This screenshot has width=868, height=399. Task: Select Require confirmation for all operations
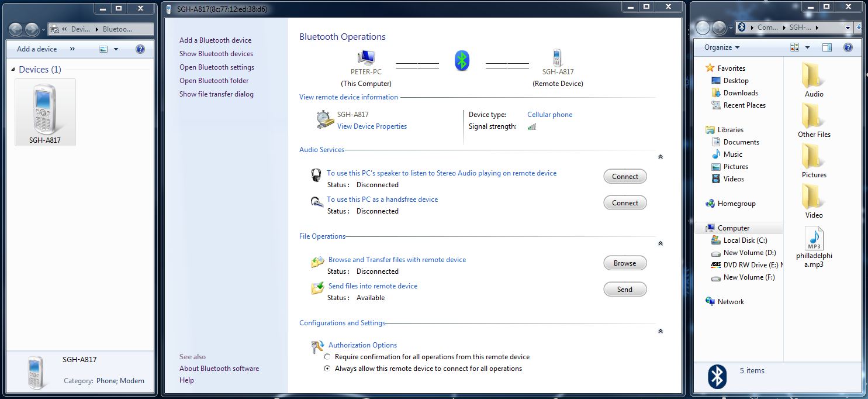[x=327, y=357]
